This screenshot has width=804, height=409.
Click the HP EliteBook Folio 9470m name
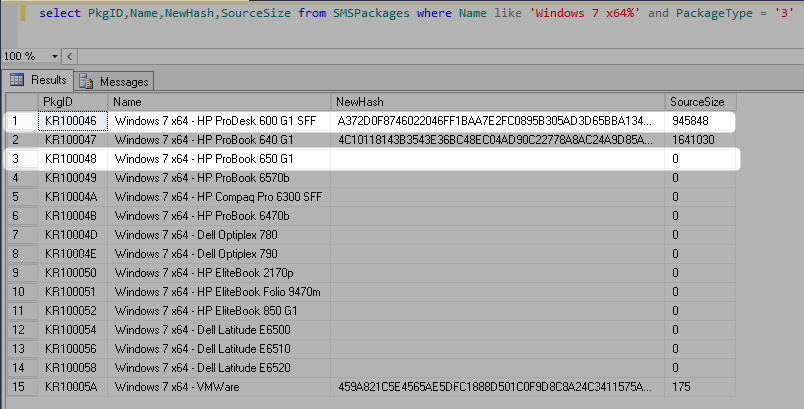tap(217, 292)
